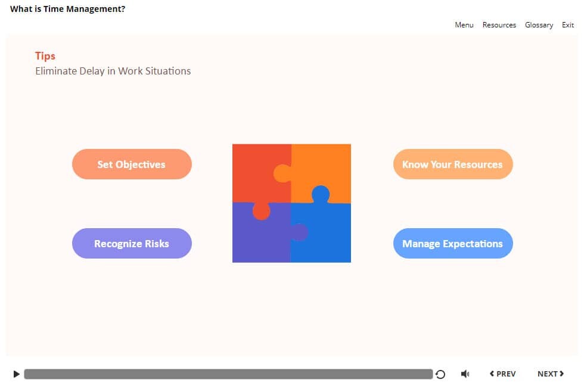Open the Menu item
This screenshot has width=584, height=392.
tap(464, 25)
